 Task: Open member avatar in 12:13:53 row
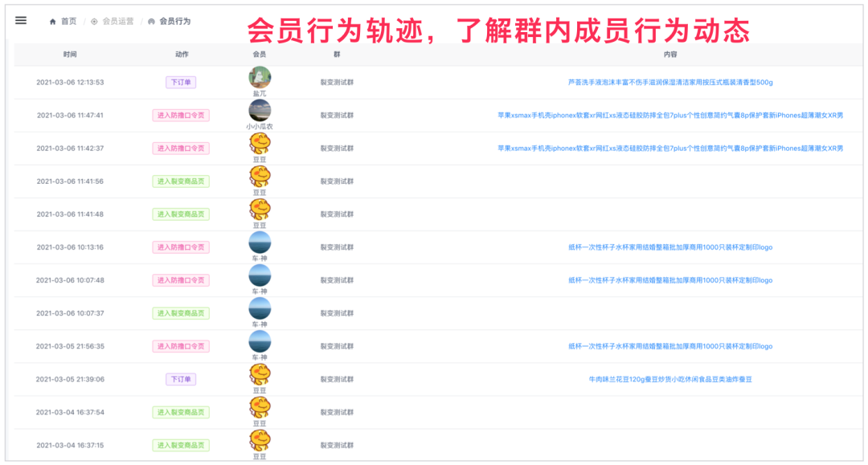click(260, 77)
